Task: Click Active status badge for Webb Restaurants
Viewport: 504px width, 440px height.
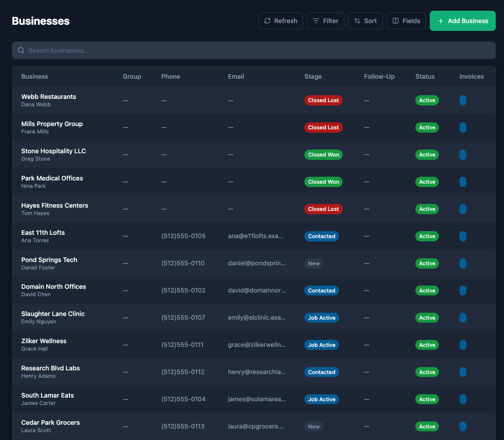Action: pyautogui.click(x=427, y=100)
